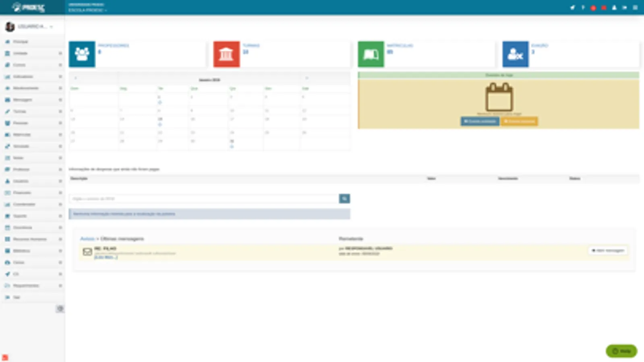Open the Simulado sidebar menu item
644x362 pixels.
[x=32, y=146]
